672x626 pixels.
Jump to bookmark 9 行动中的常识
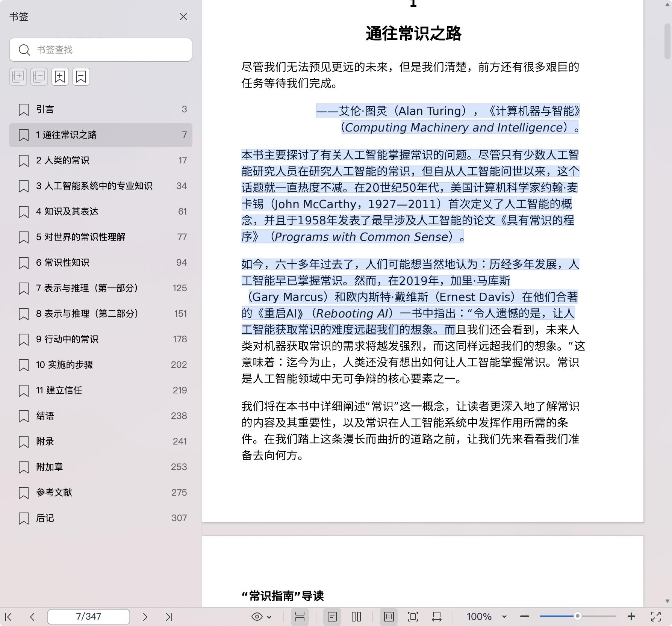coord(101,339)
